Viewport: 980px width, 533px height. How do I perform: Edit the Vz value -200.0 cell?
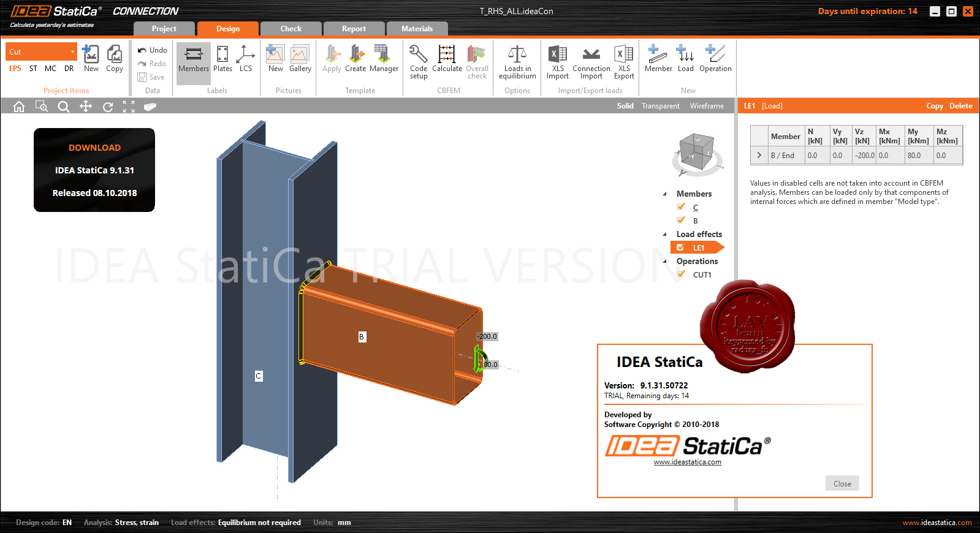coord(864,156)
